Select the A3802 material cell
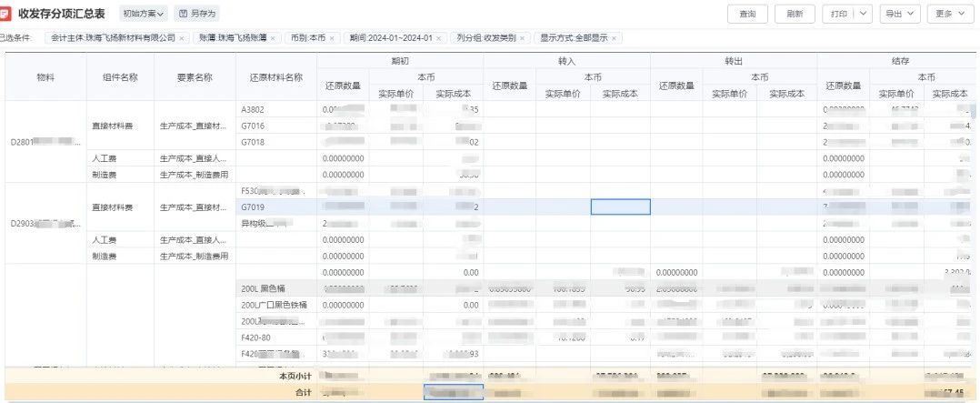The height and width of the screenshot is (403, 980). tap(276, 109)
